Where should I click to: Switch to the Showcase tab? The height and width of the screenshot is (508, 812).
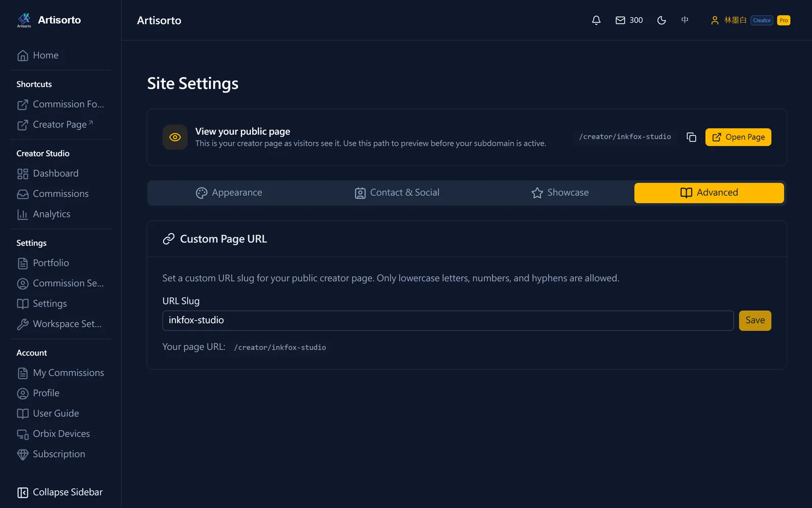coord(560,193)
